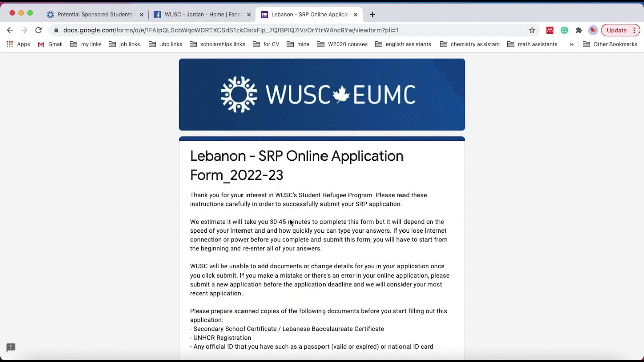
Task: Reload the page with the refresh icon
Action: point(38,30)
